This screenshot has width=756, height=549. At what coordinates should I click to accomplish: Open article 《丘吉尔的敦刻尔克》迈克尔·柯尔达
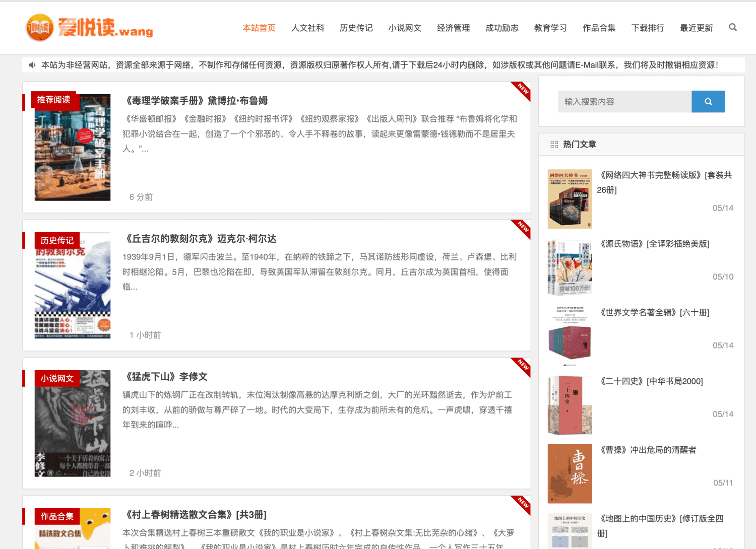coord(201,239)
